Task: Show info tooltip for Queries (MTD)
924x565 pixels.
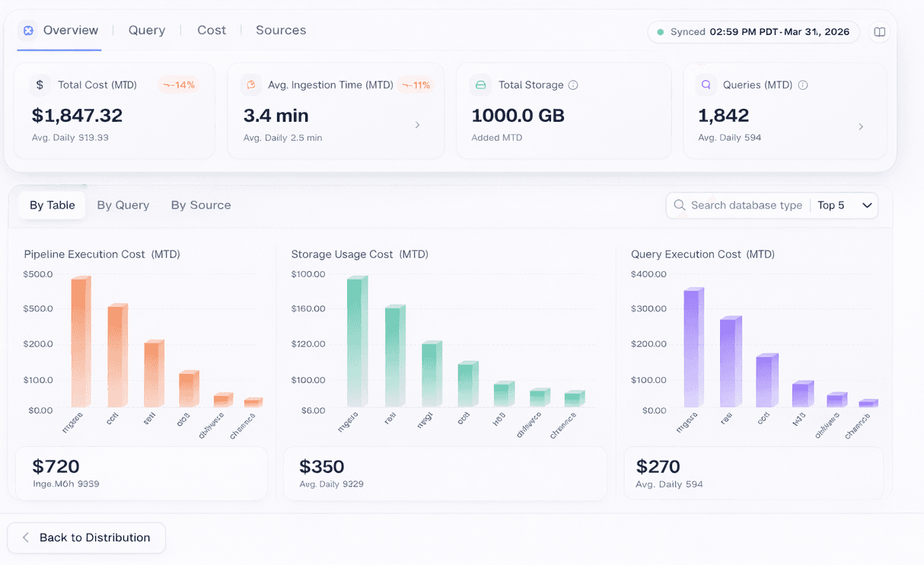Action: coord(802,85)
